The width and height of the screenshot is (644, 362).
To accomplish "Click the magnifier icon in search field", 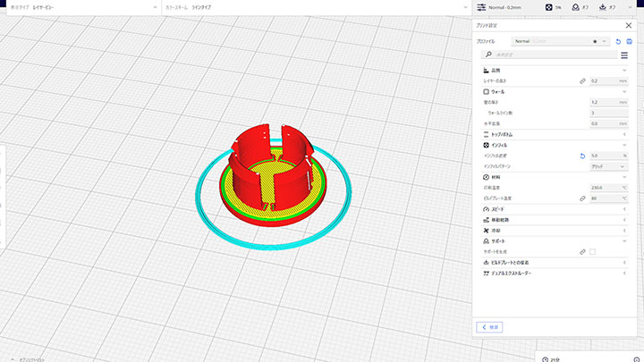I will 488,55.
